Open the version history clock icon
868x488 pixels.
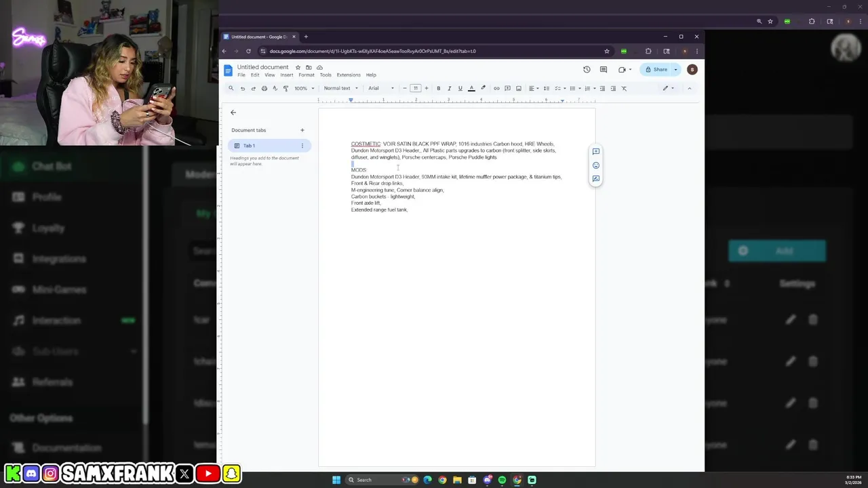[x=587, y=69]
